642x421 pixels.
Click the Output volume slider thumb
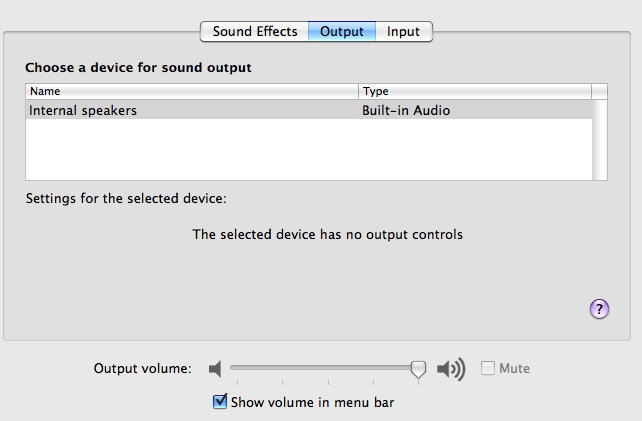pos(419,369)
